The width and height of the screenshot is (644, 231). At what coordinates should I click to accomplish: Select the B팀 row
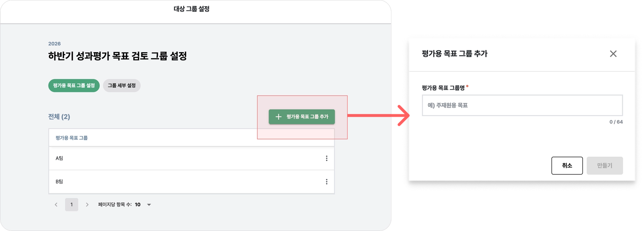point(192,182)
